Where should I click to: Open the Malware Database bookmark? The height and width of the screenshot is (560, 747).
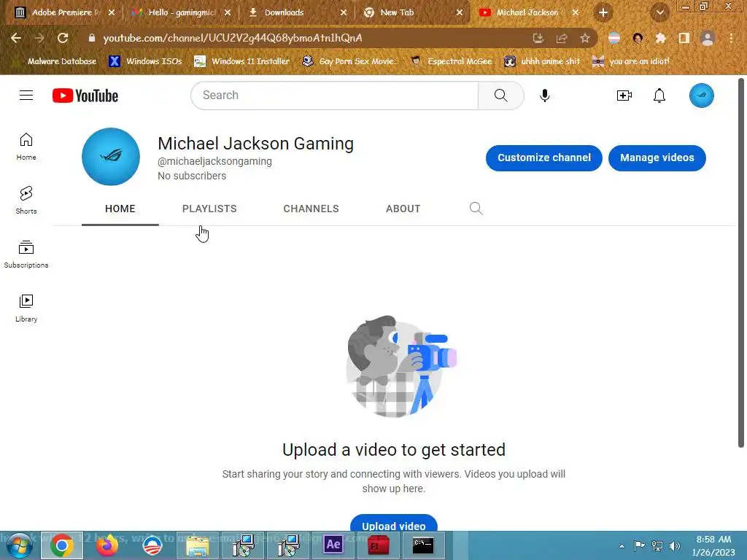pyautogui.click(x=55, y=61)
